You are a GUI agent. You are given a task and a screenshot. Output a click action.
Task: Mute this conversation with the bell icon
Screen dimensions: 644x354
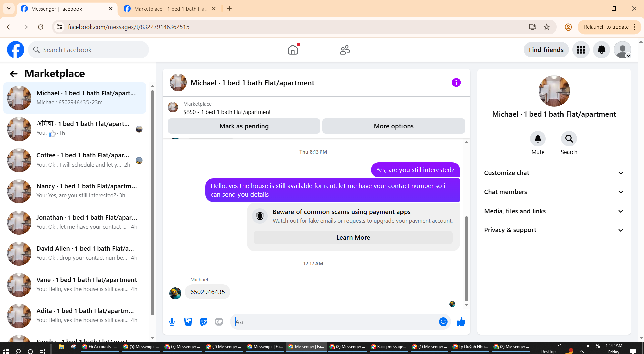[538, 139]
